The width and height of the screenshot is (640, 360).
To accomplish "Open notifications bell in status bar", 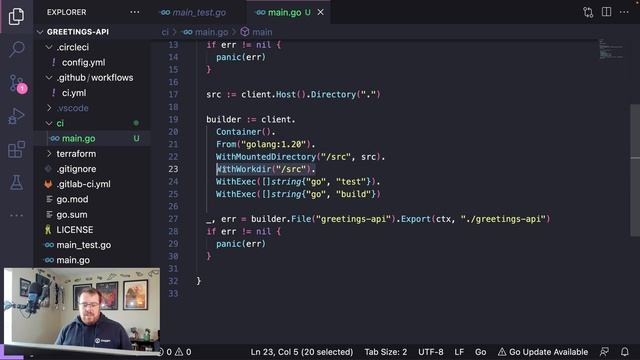I will [624, 351].
